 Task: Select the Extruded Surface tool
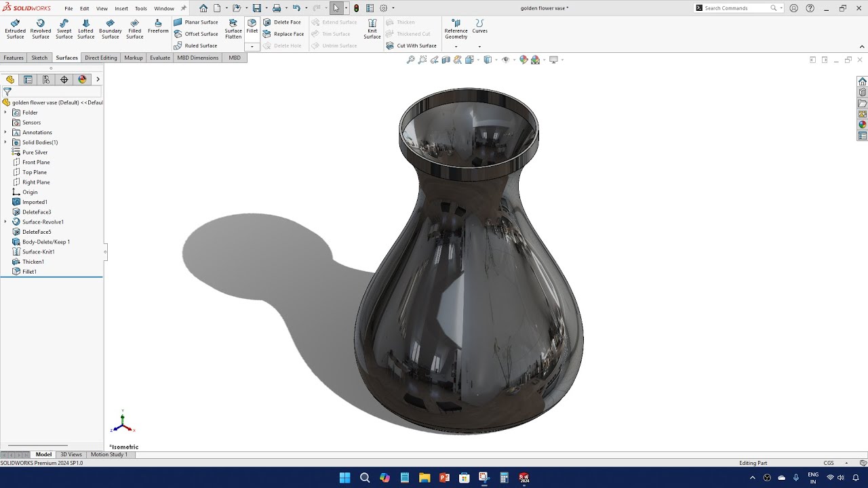coord(15,29)
